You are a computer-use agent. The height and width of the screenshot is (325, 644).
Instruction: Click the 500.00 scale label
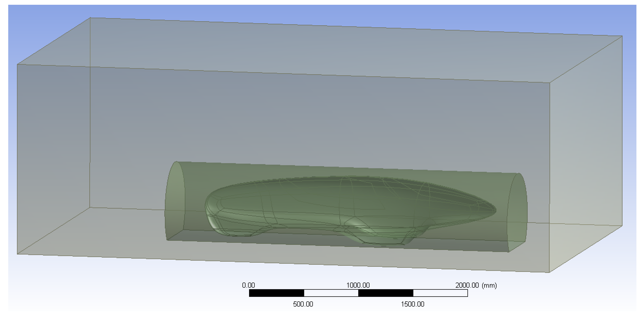(303, 304)
